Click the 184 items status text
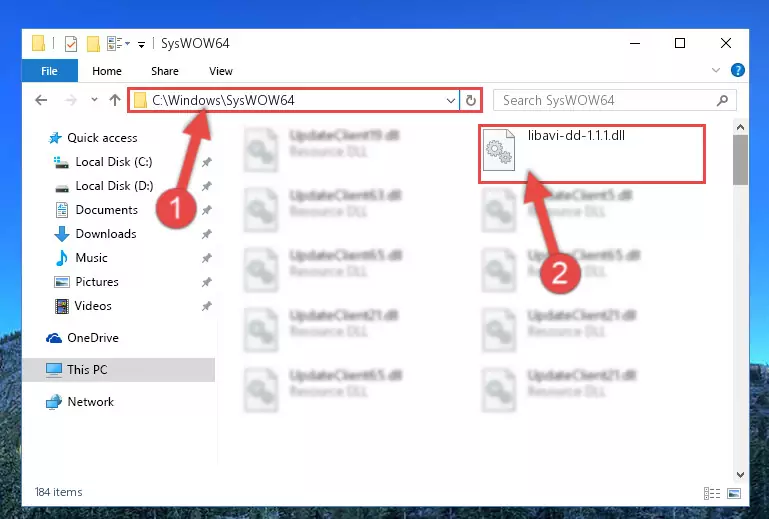Screen dimensions: 769x519 [x=58, y=492]
